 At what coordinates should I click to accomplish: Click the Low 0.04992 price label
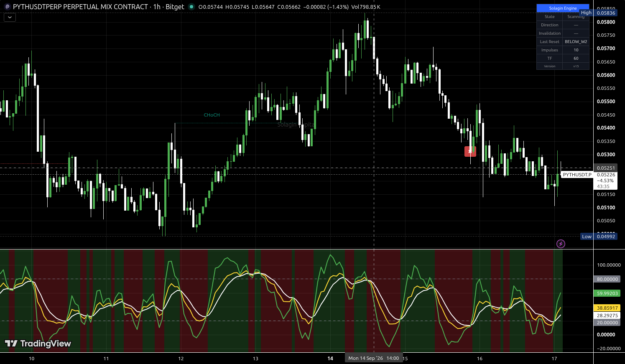coord(599,237)
